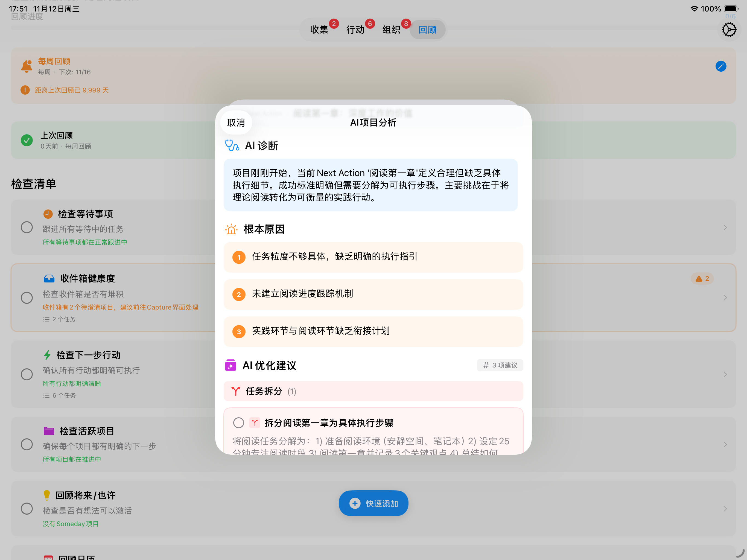
Task: Edit the 每周回顾 reminder with pencil icon
Action: tap(721, 66)
